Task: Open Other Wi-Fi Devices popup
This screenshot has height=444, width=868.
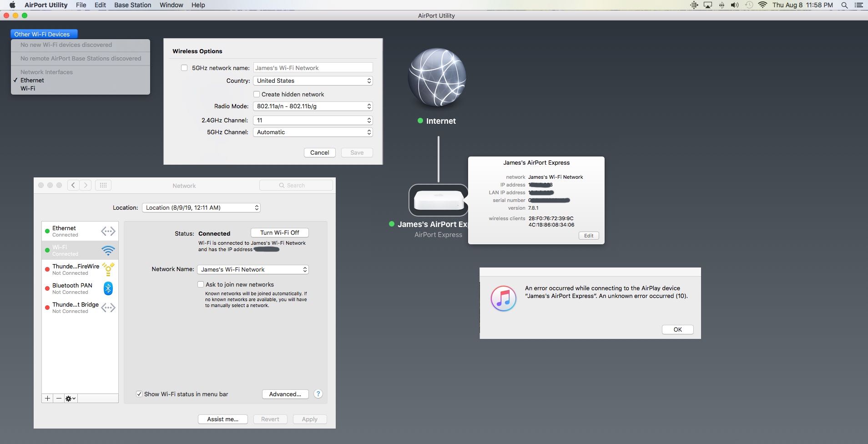Action: coord(44,34)
